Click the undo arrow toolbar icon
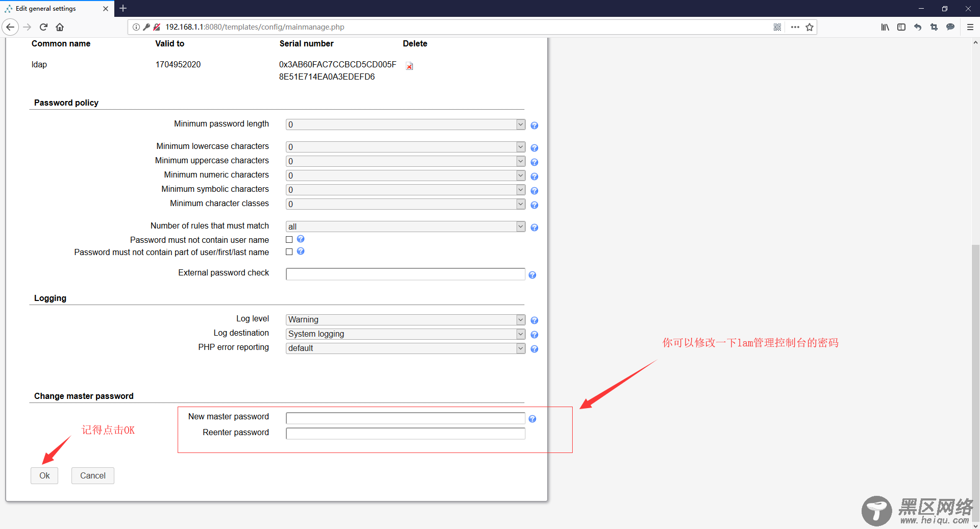The height and width of the screenshot is (529, 980). pyautogui.click(x=918, y=27)
